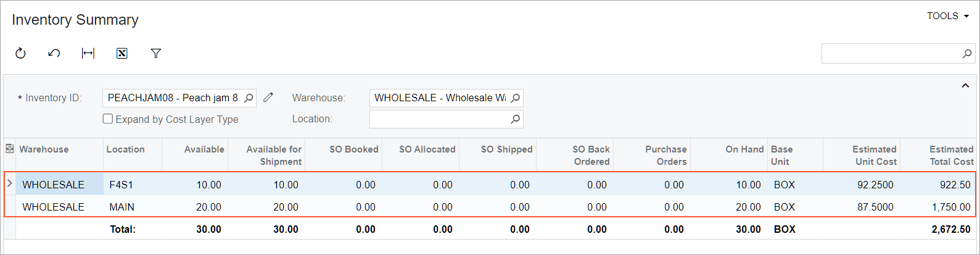
Task: Open the Filter settings icon
Action: click(x=156, y=54)
